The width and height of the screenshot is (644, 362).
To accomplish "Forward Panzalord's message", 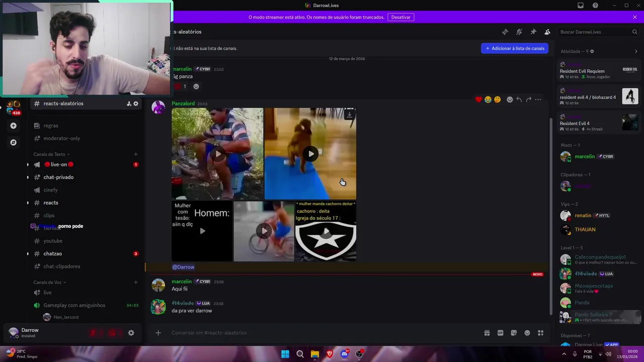I will (529, 100).
